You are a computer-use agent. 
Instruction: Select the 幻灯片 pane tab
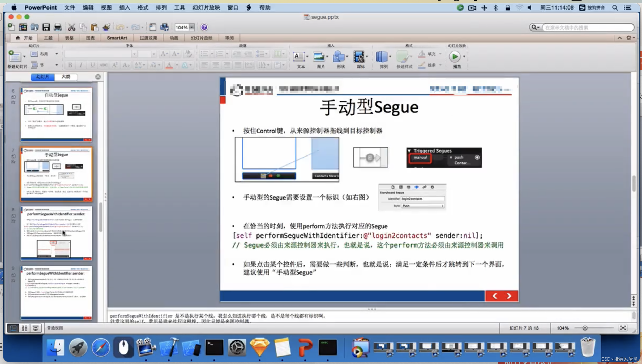point(42,77)
